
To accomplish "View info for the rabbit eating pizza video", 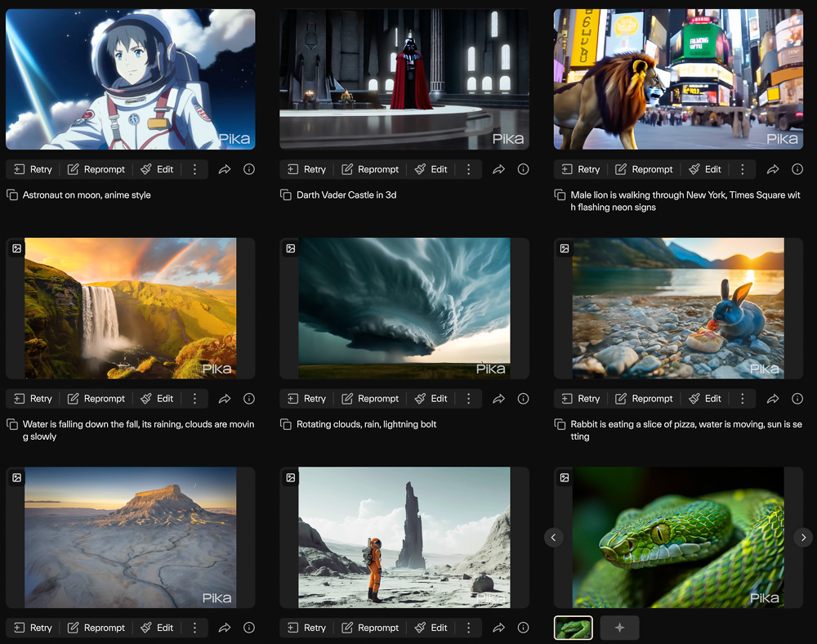I will pos(797,399).
